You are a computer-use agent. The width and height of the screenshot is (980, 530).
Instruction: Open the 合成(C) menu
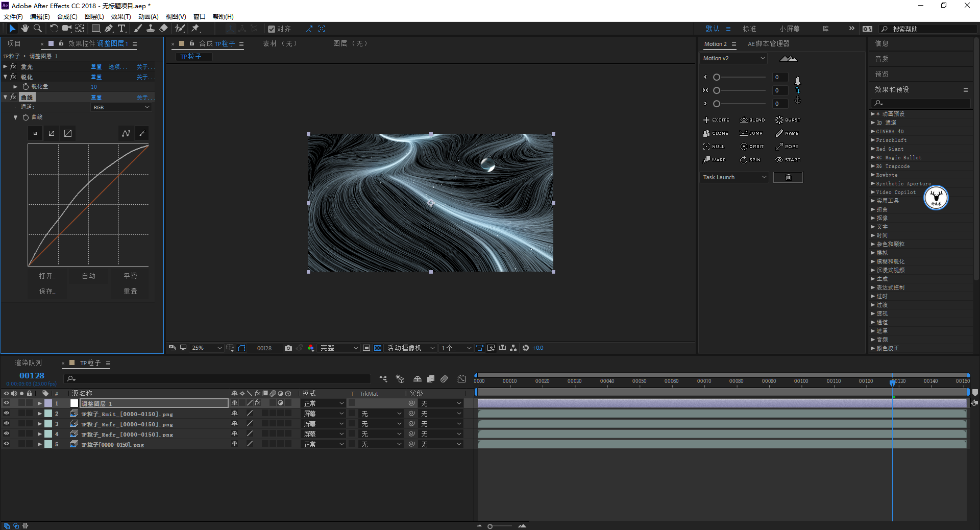(x=67, y=16)
